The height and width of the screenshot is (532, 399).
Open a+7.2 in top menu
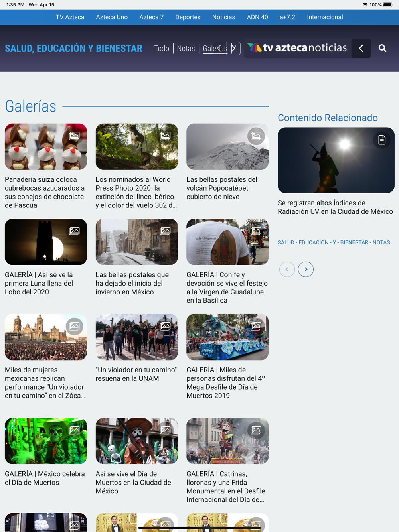pyautogui.click(x=287, y=17)
